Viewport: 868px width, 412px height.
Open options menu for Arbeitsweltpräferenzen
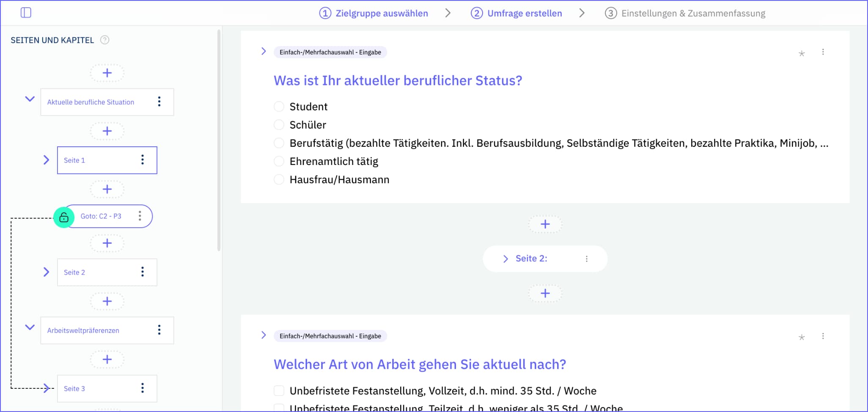pyautogui.click(x=159, y=330)
